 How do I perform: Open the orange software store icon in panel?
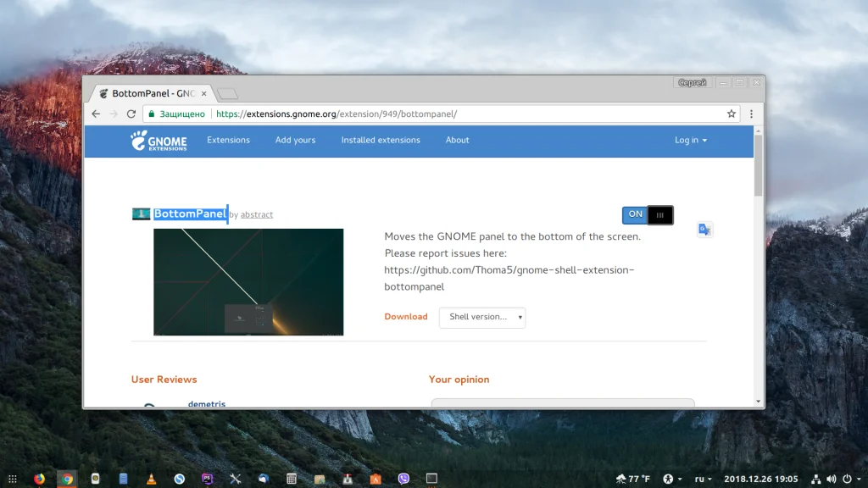[376, 479]
